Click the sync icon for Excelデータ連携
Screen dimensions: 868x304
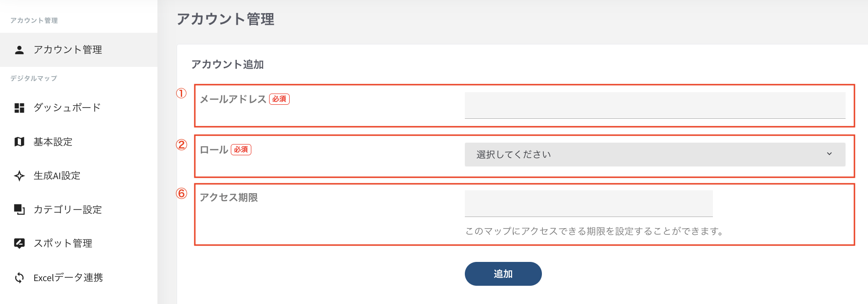click(x=19, y=278)
